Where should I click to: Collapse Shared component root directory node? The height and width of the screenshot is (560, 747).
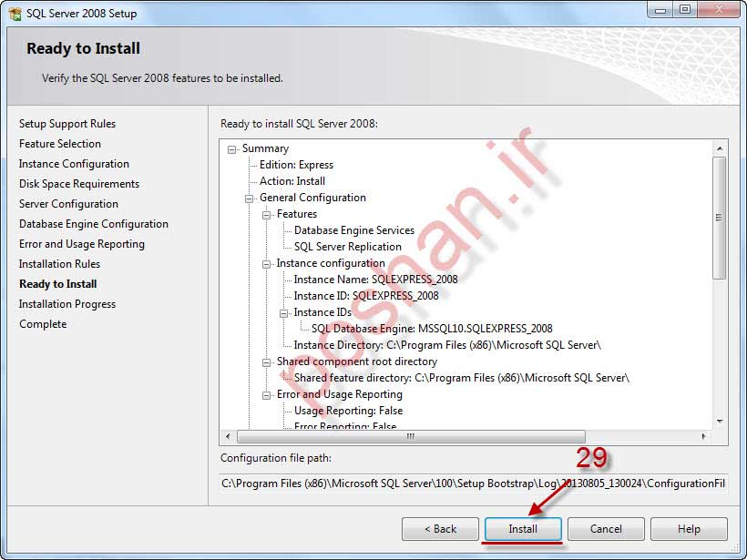[x=268, y=362]
